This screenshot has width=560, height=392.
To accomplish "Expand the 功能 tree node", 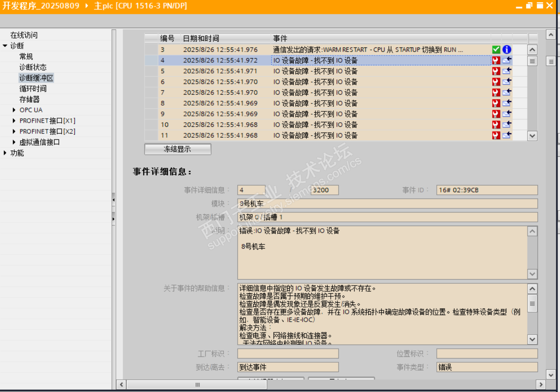I will click(x=5, y=153).
